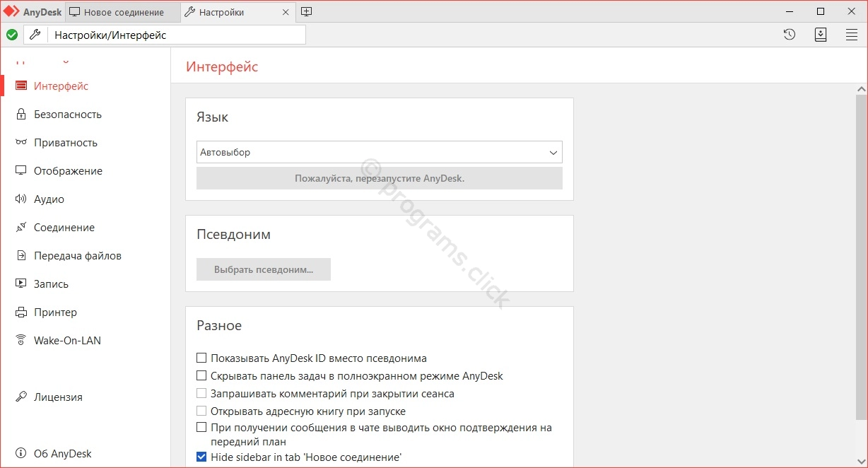Open Безопасность settings with lock icon
Screen dimensions: 868x468
[x=67, y=115]
